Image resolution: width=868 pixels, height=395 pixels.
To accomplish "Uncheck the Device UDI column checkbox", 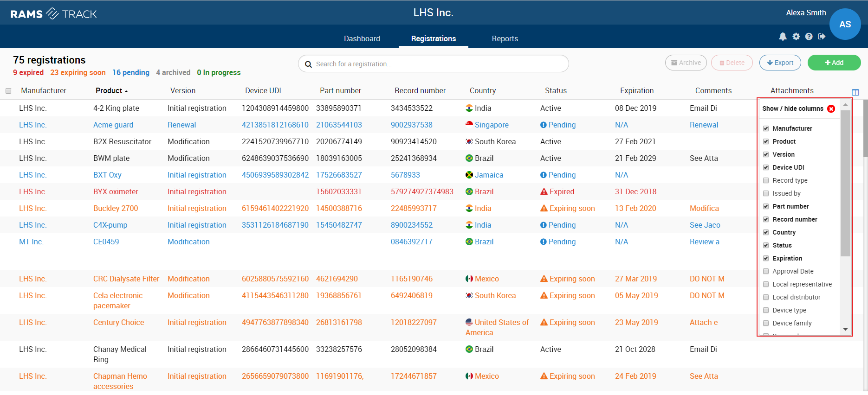I will click(x=766, y=167).
